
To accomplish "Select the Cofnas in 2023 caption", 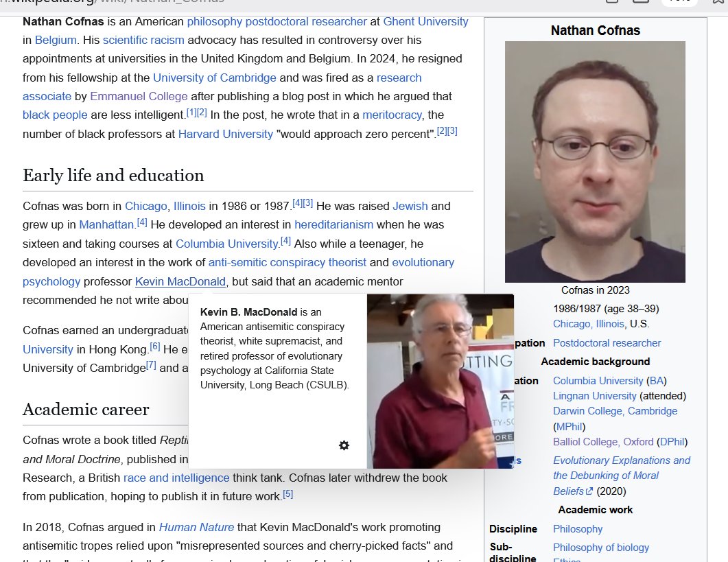I will [595, 290].
